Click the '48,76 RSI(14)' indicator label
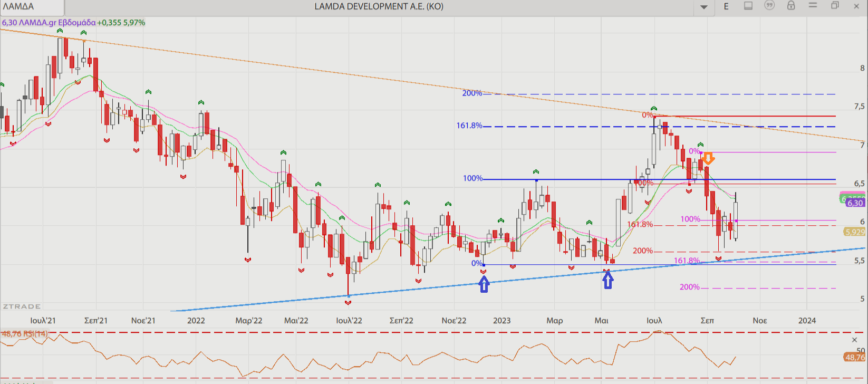868x384 pixels. pyautogui.click(x=24, y=334)
